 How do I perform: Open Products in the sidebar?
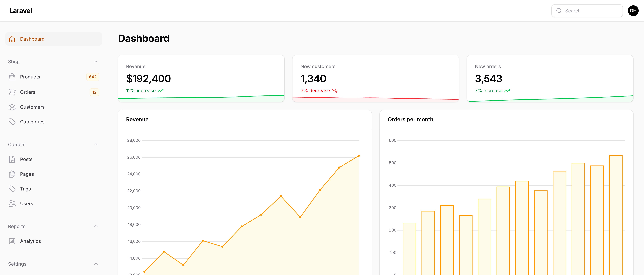[54, 77]
